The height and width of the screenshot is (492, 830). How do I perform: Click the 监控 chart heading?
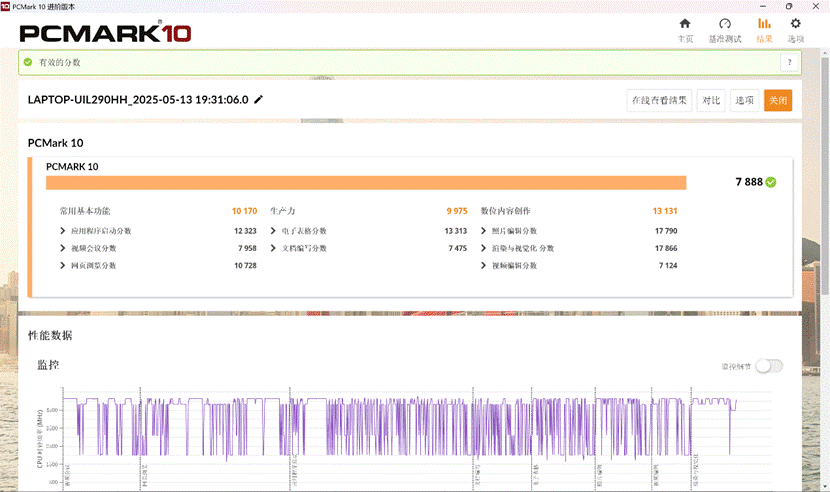(x=48, y=365)
